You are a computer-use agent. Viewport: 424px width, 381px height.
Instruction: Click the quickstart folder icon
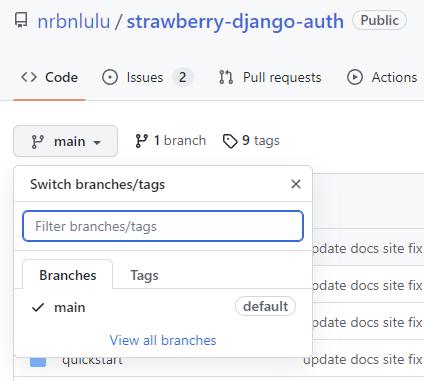pyautogui.click(x=38, y=361)
